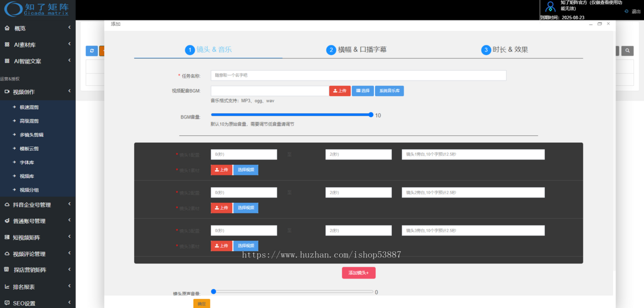
Task: Open 极速混剪 in the sidebar
Action: [x=29, y=107]
